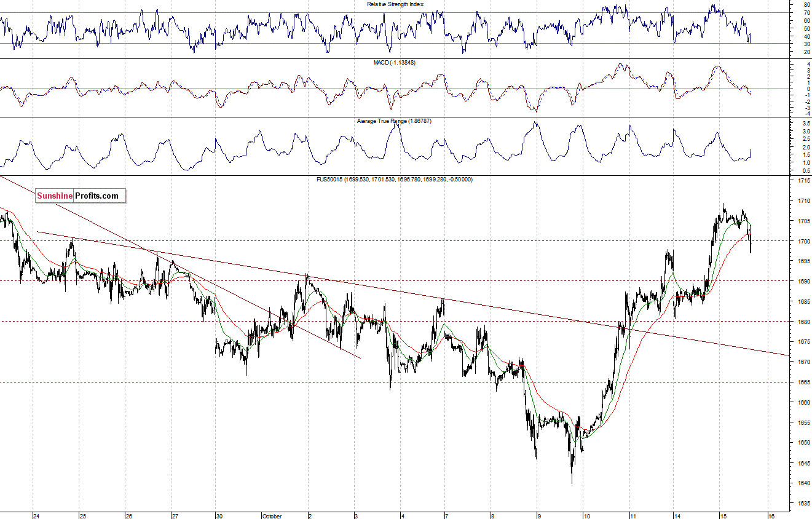Click the MACD (-1.13848) panel title

[395, 63]
